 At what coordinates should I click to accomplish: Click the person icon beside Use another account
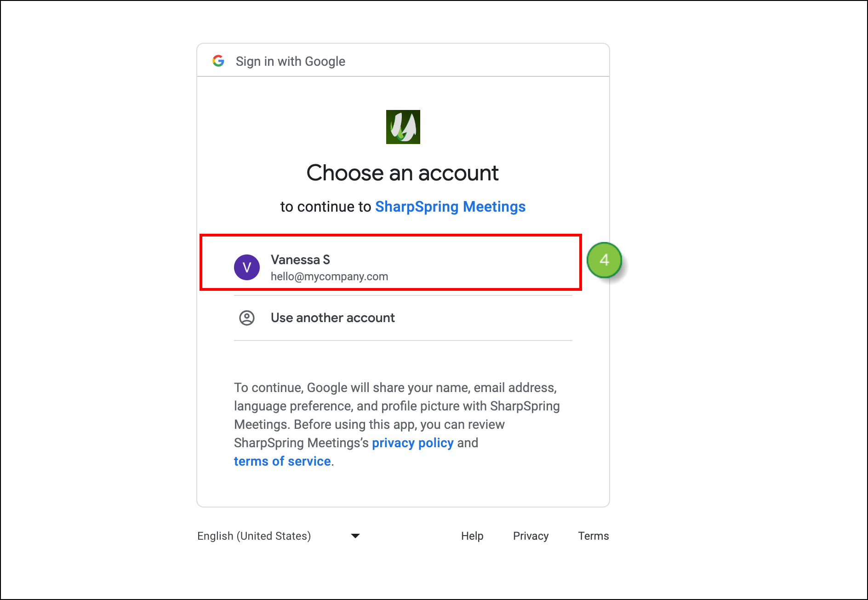247,318
